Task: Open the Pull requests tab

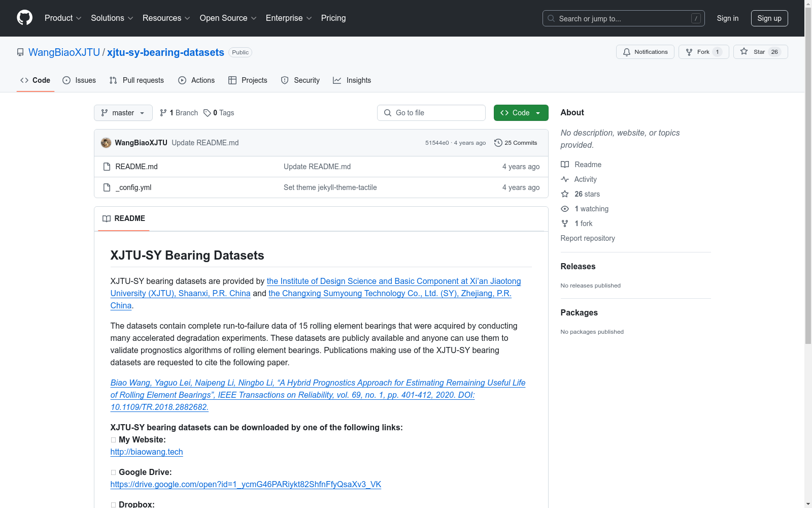Action: pyautogui.click(x=137, y=80)
